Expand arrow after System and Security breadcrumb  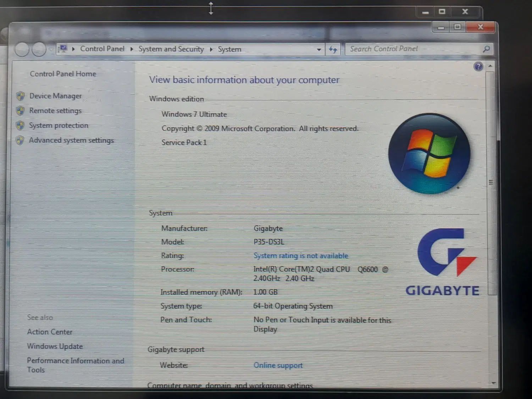click(211, 49)
